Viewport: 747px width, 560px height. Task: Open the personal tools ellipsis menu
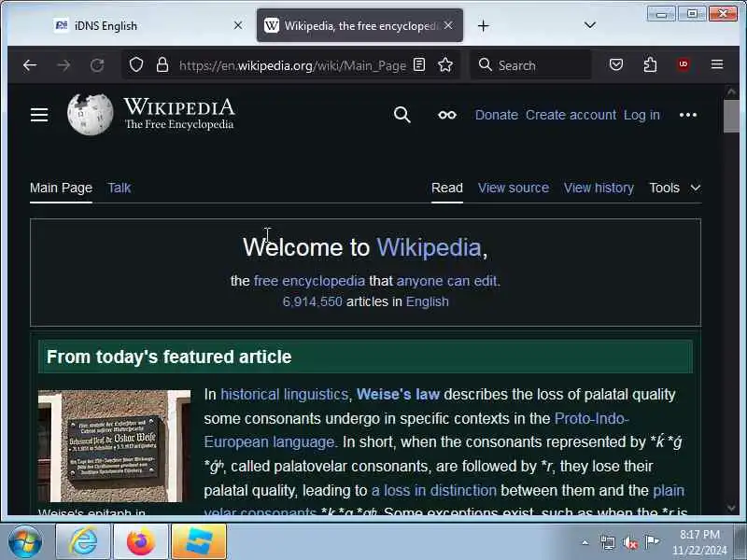[x=688, y=115]
